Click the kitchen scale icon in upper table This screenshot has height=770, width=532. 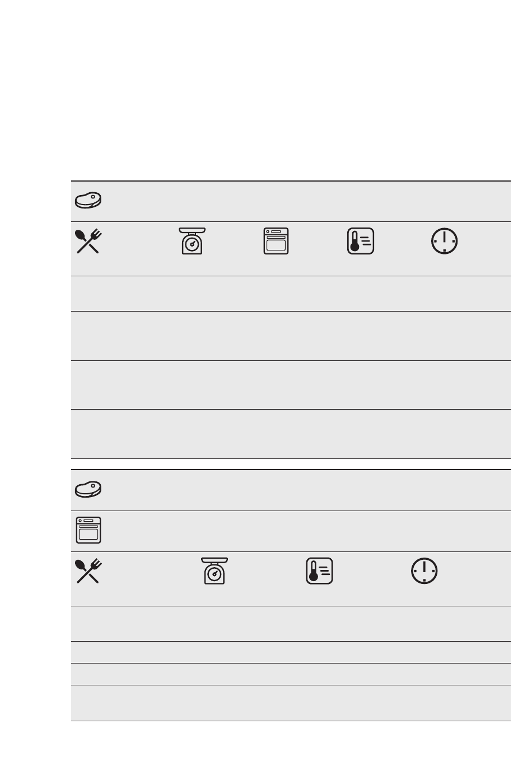coord(192,241)
